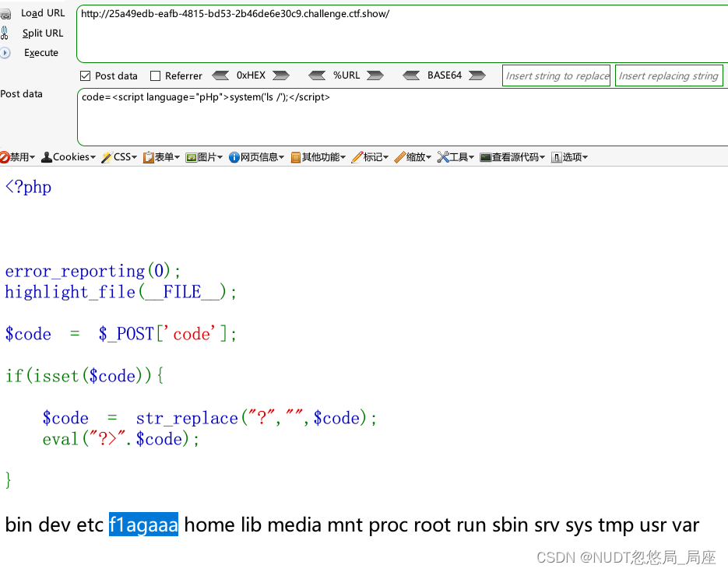This screenshot has width=728, height=572.
Task: Open the 表单 (Forms) menu
Action: (161, 157)
